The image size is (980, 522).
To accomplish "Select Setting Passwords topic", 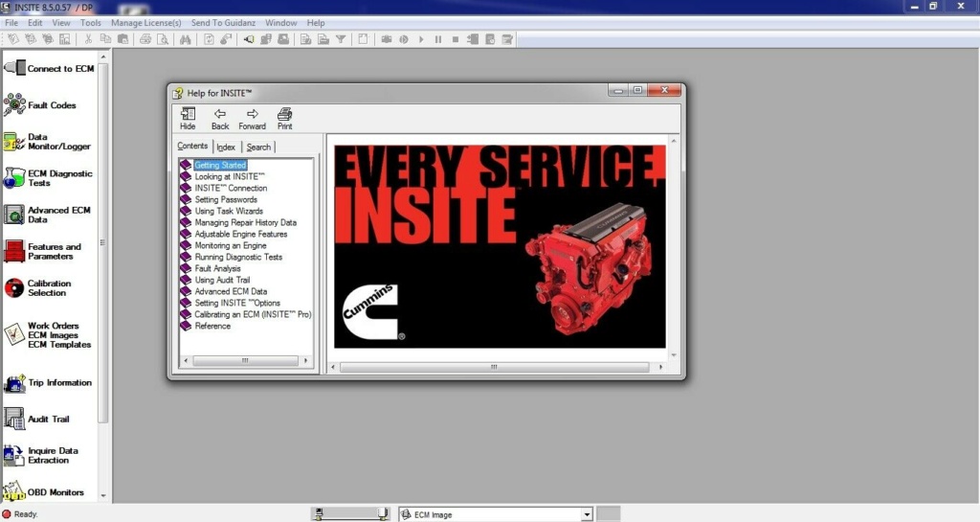I will pos(226,199).
